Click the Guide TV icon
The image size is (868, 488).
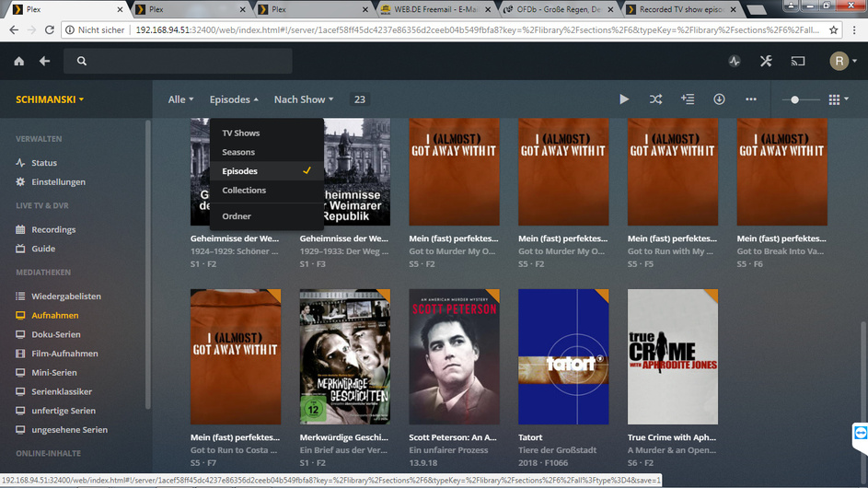[x=20, y=249]
